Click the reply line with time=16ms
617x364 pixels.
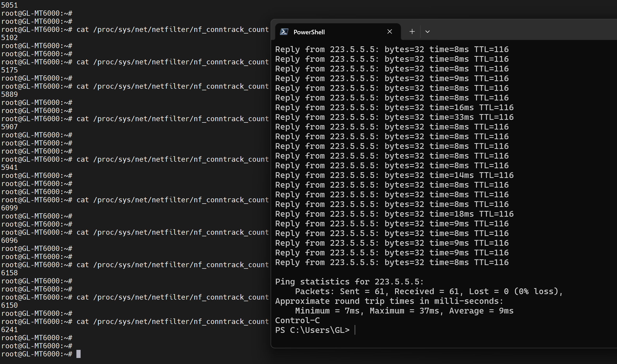click(394, 108)
